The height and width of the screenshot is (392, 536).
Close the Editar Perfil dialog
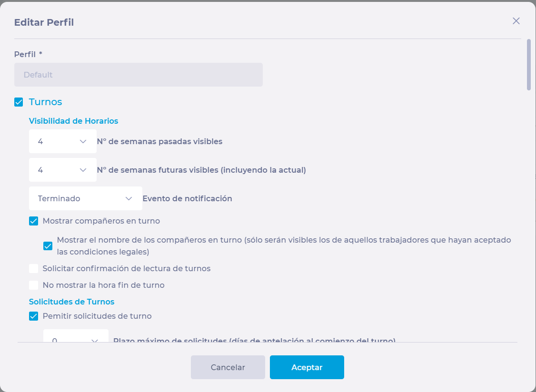click(516, 21)
